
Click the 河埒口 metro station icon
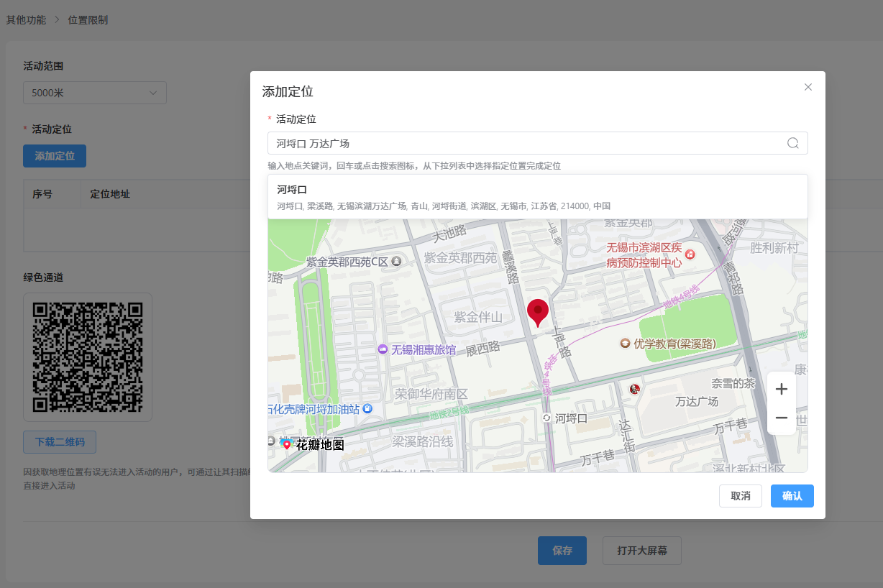coord(546,418)
